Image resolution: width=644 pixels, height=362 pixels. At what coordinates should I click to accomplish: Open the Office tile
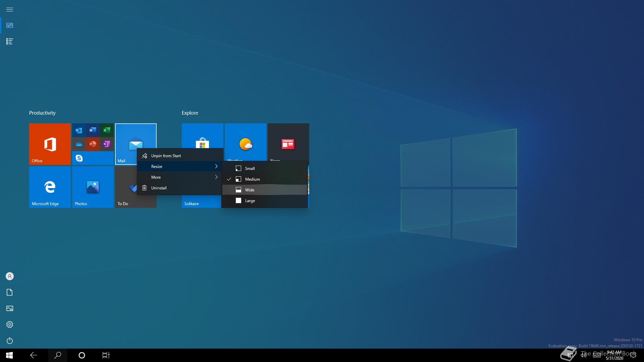pyautogui.click(x=50, y=144)
